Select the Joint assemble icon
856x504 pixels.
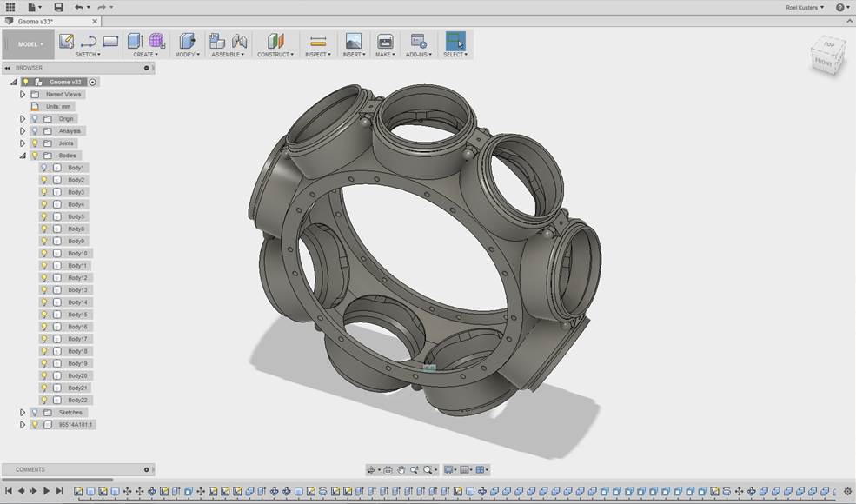click(x=239, y=41)
